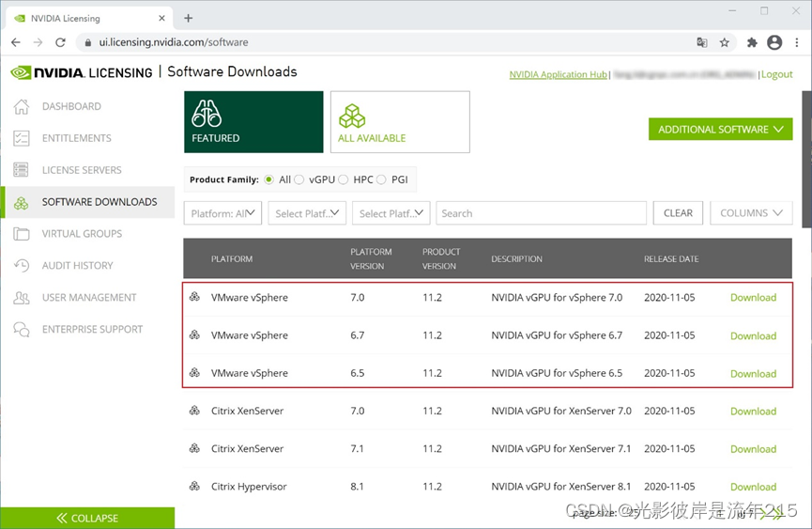Click the PRODUCT VERSION column header
Viewport: 812px width, 529px height.
pyautogui.click(x=440, y=258)
